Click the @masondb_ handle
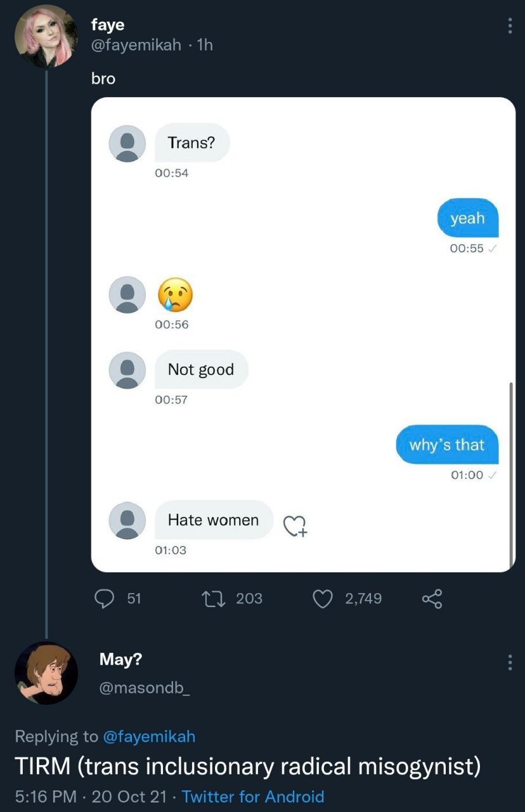The image size is (525, 812). click(x=144, y=687)
